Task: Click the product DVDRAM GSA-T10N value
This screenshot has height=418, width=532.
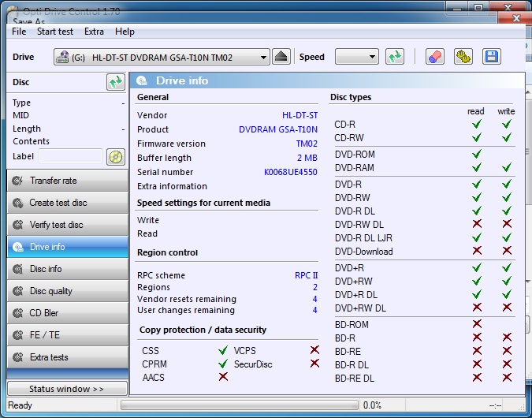Action: tap(278, 129)
